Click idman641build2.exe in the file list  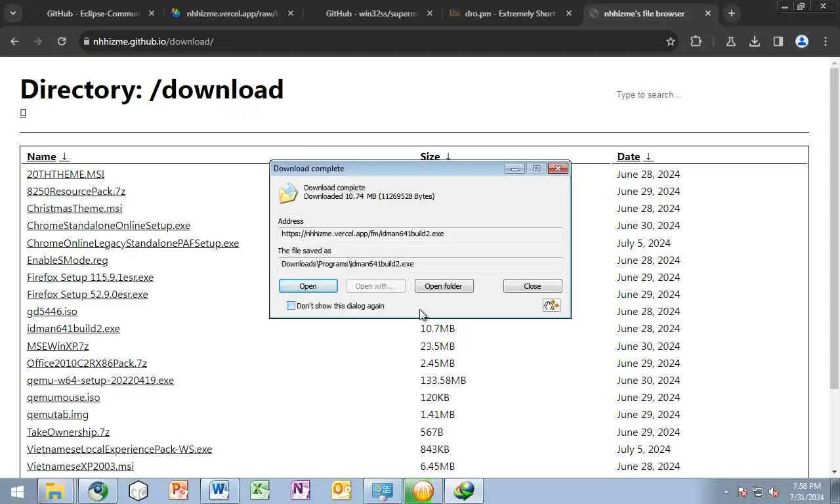73,328
